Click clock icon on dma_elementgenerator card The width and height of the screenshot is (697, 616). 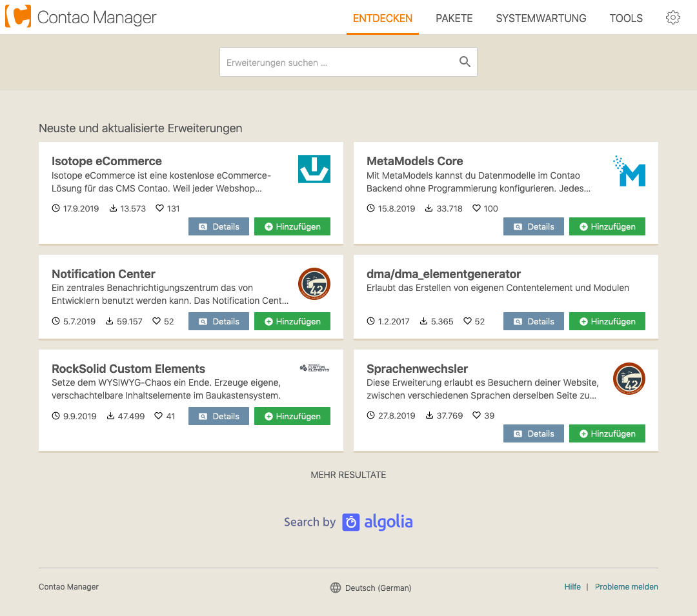point(370,321)
